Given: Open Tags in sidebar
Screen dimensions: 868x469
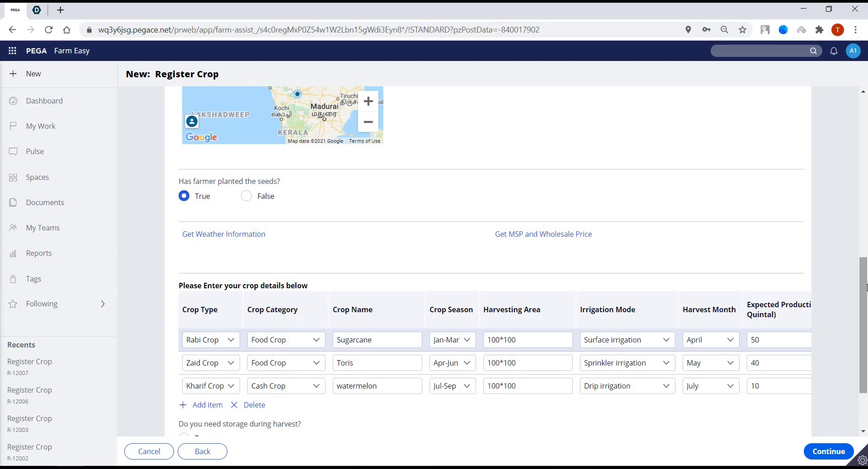Looking at the screenshot, I should pyautogui.click(x=33, y=279).
